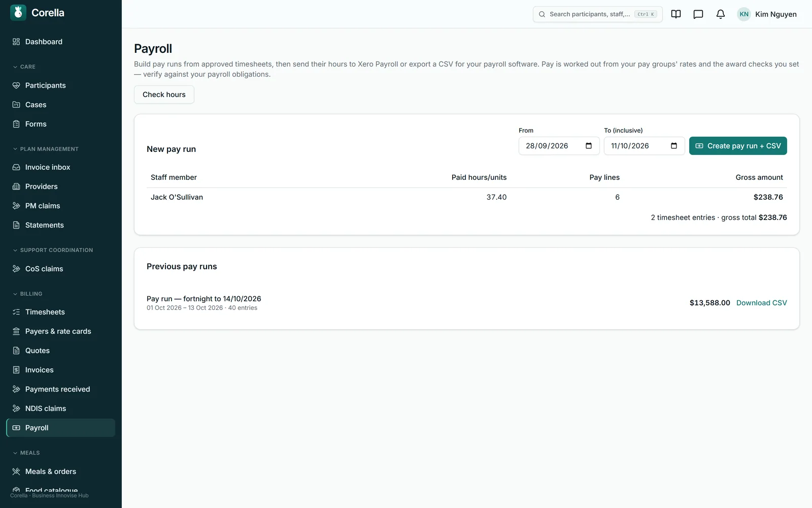The height and width of the screenshot is (508, 812).
Task: Select pay run fortnight to 14/10/2026
Action: click(x=204, y=299)
